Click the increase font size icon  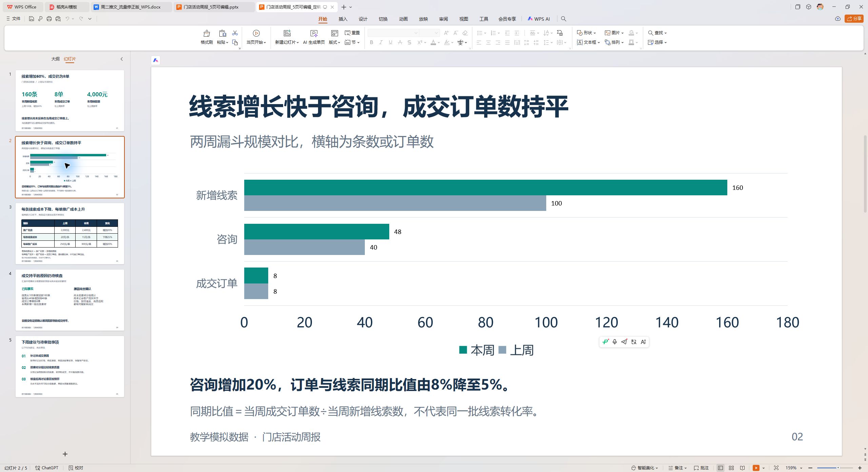point(446,33)
